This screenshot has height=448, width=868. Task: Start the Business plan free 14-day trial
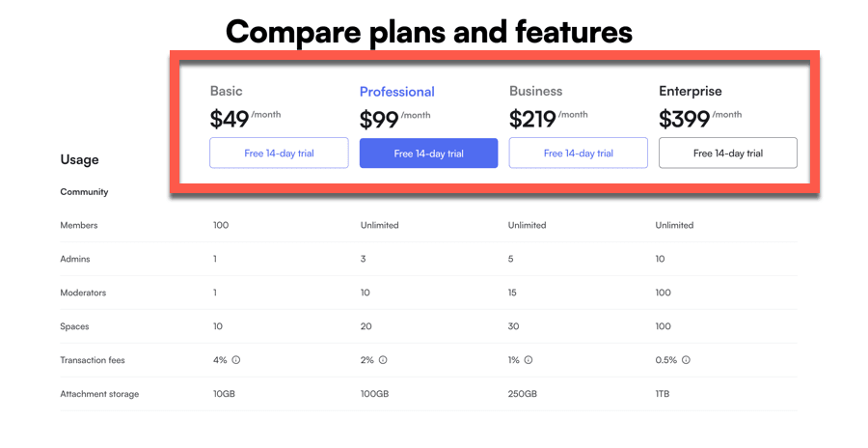(578, 154)
